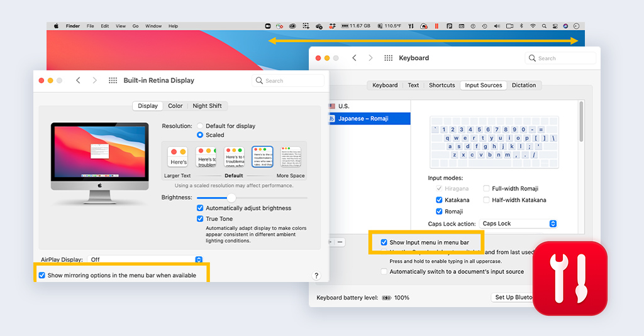This screenshot has width=644, height=336.
Task: Enable Automatically switch to document's input source
Action: [384, 271]
